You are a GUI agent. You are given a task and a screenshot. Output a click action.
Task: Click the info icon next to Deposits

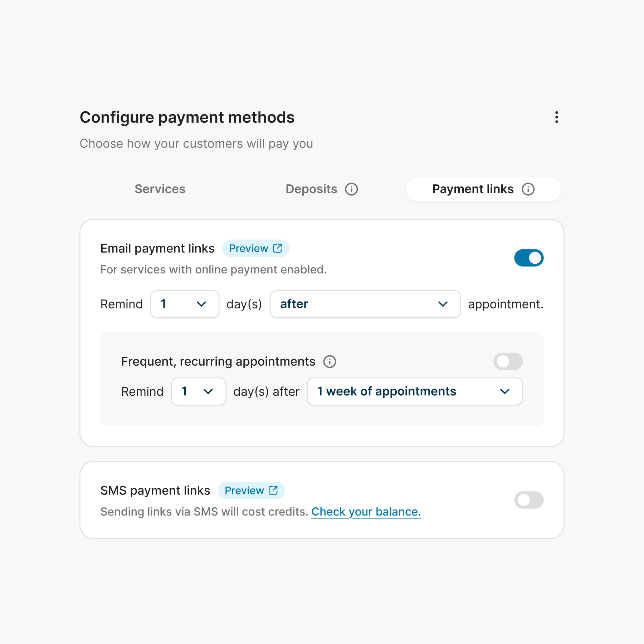click(x=352, y=189)
